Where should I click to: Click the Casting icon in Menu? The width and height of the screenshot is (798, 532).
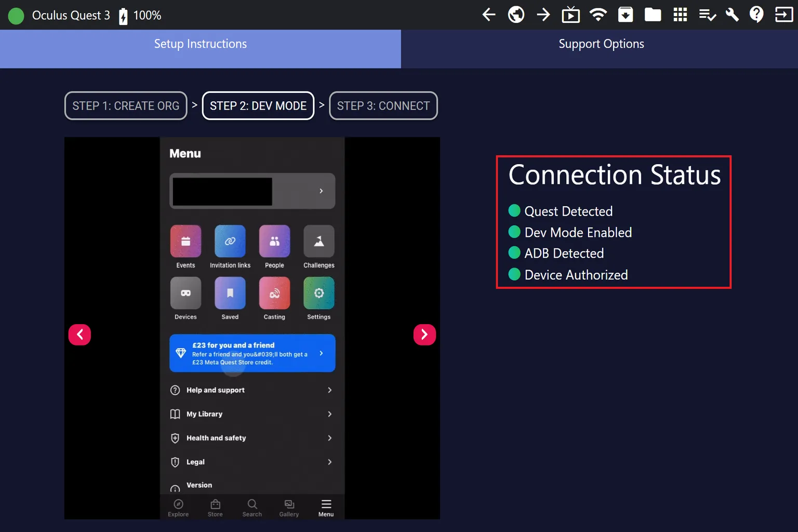click(x=274, y=293)
